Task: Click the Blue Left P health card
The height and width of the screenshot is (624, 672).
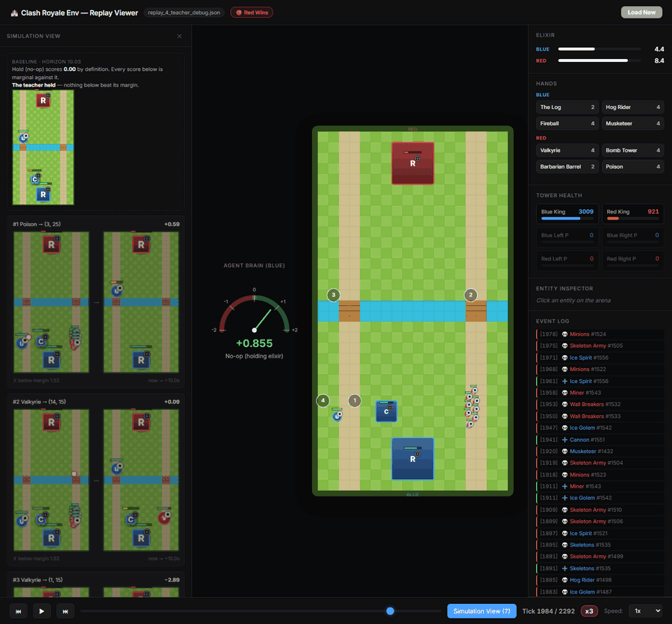Action: (x=567, y=237)
